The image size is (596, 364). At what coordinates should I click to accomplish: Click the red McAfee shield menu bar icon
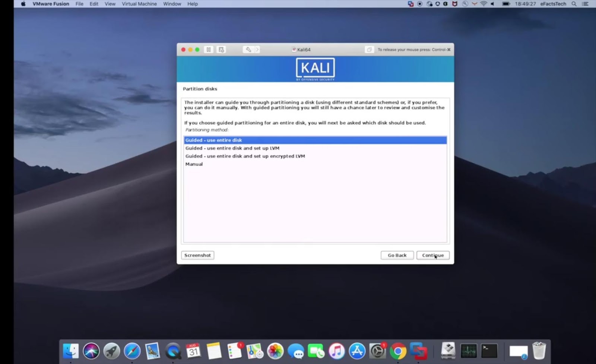455,4
